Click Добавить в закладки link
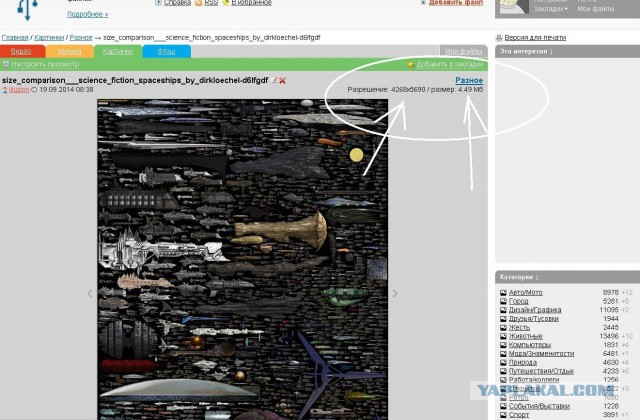This screenshot has width=640, height=420. pos(450,64)
